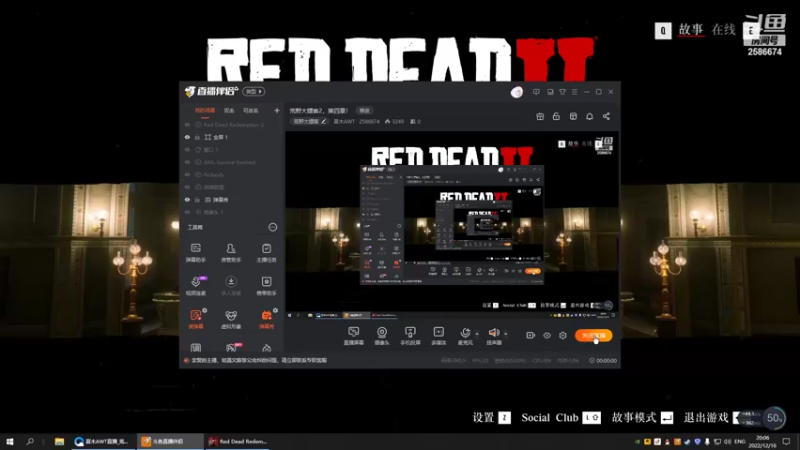Open the orange 弹幕秀 tool
The width and height of the screenshot is (800, 450).
(266, 319)
